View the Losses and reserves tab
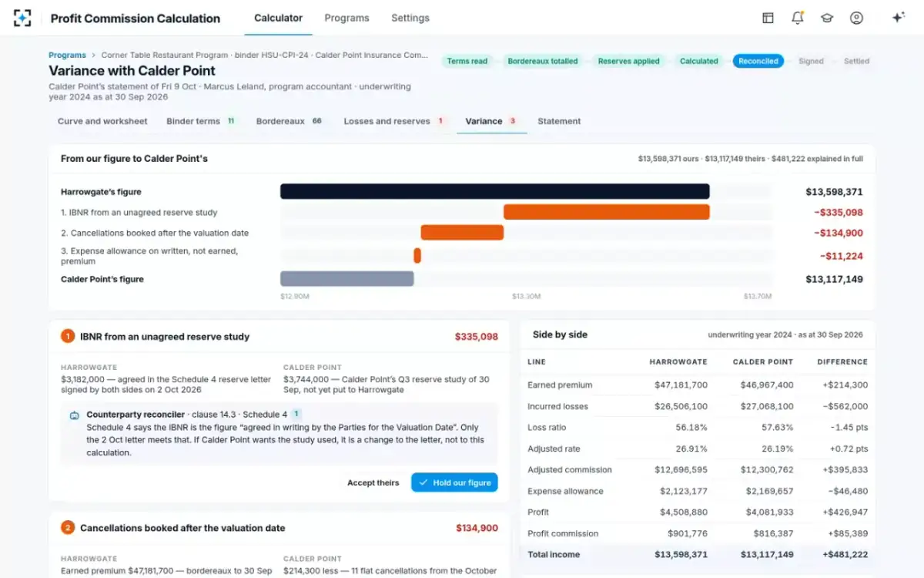 click(395, 121)
